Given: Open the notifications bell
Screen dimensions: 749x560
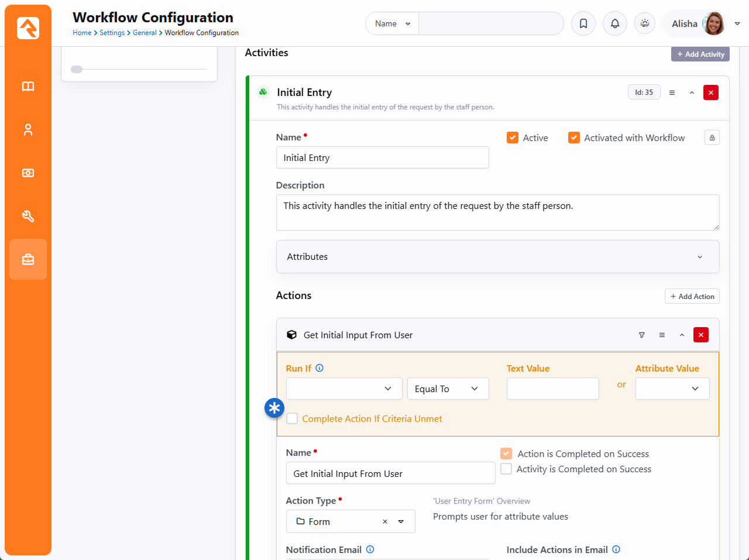Looking at the screenshot, I should [615, 23].
